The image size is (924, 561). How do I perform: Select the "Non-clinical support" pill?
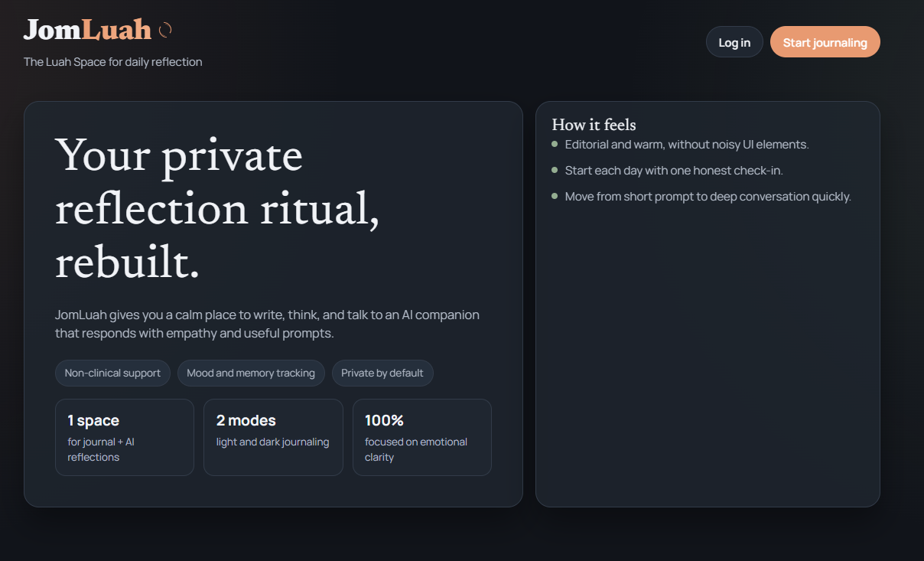pyautogui.click(x=112, y=373)
